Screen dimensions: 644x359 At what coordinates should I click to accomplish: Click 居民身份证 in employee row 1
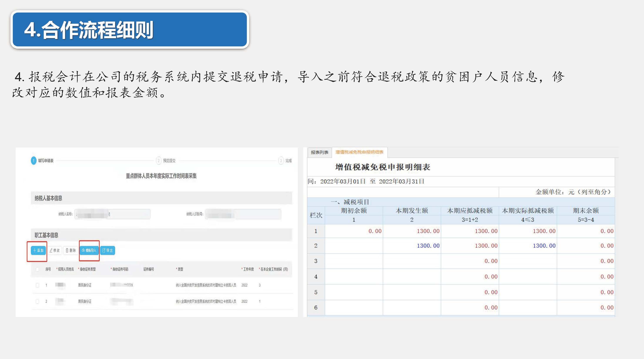point(85,285)
